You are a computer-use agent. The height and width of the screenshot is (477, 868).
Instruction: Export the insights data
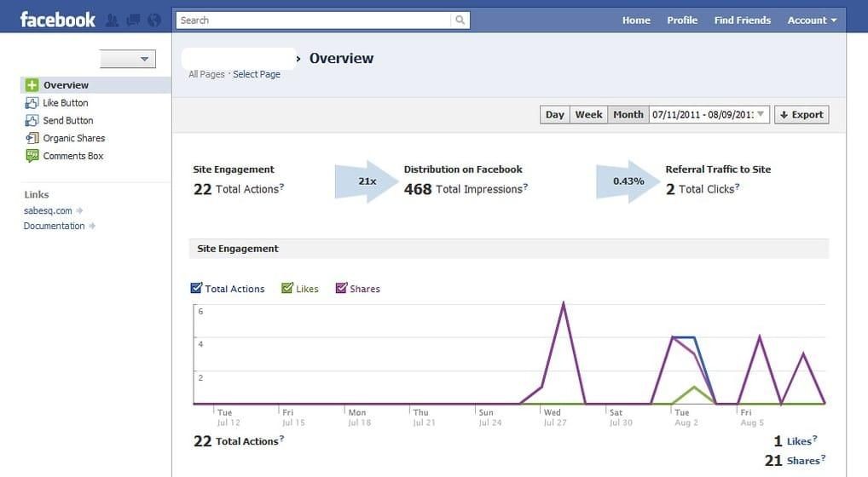pos(801,114)
